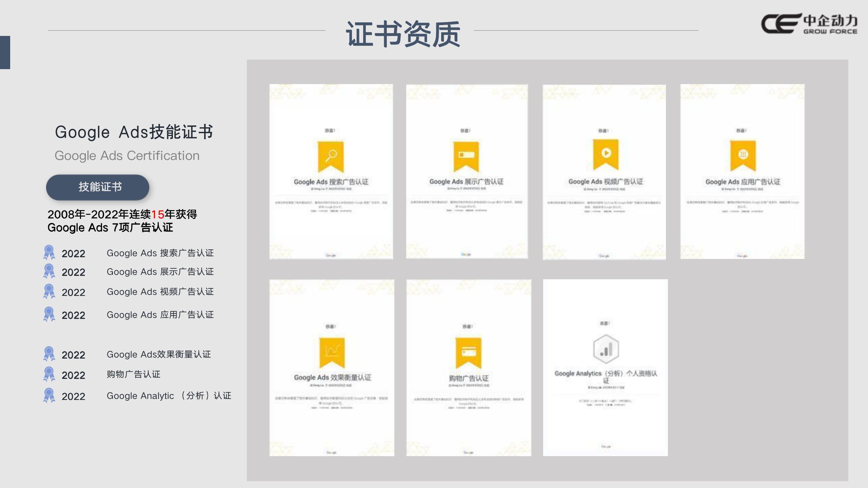Image resolution: width=868 pixels, height=488 pixels.
Task: Open the Google Ads 应用广告认证 certificate thumbnail
Action: (742, 171)
